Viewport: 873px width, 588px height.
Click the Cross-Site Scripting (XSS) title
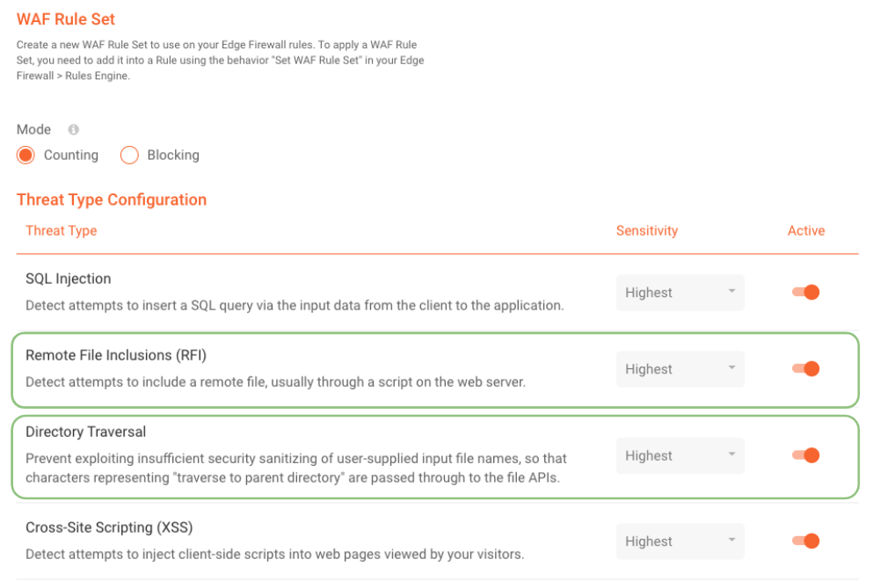(x=109, y=527)
